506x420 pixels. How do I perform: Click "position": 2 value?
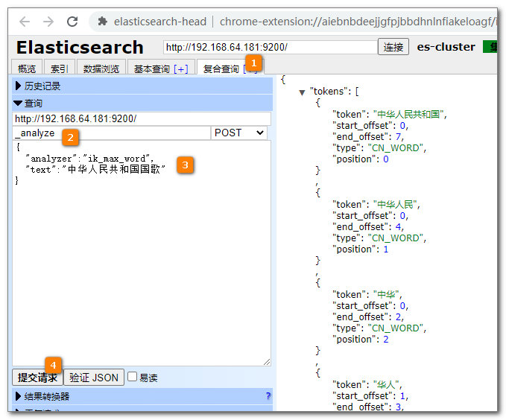point(385,340)
